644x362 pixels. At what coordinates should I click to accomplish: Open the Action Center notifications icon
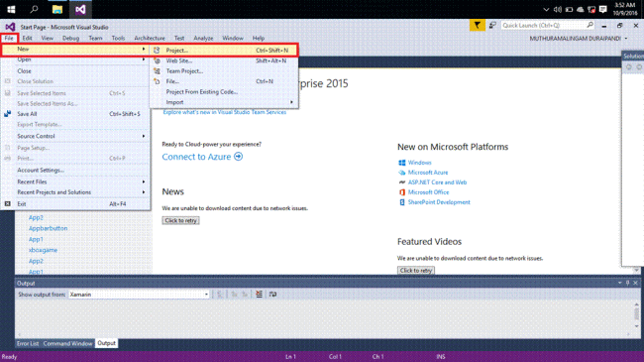coord(603,9)
